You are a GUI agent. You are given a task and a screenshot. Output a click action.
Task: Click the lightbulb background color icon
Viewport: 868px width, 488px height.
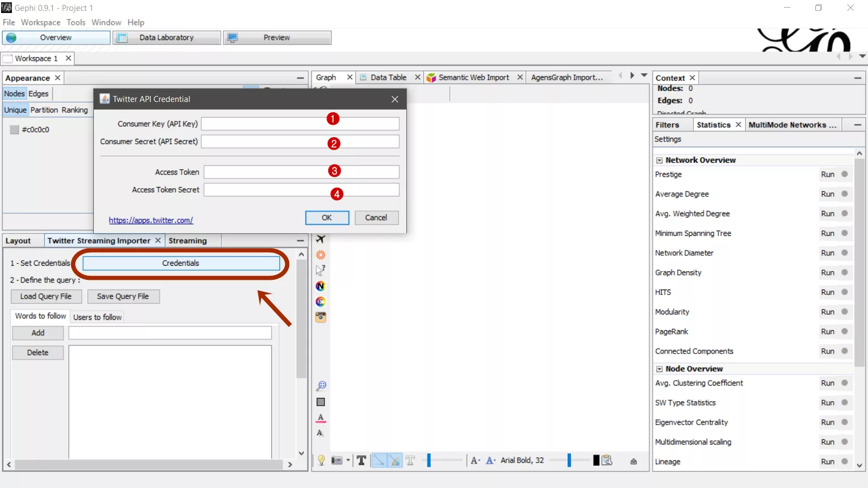pos(321,460)
